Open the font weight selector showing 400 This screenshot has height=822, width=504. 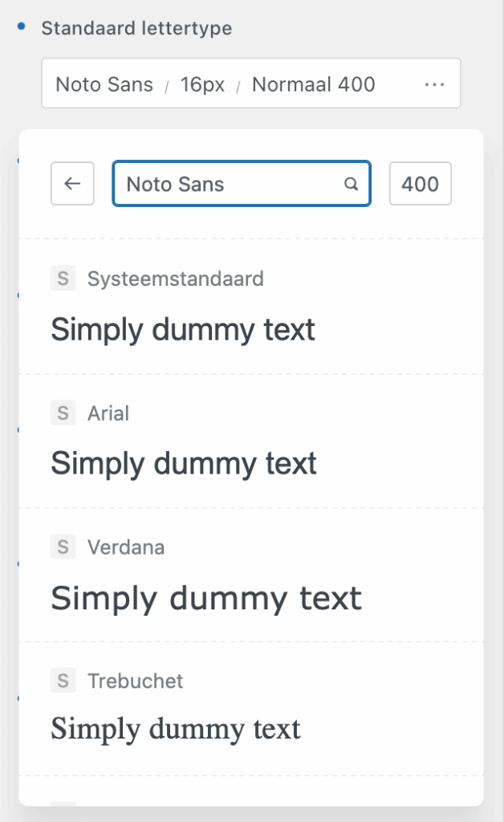pyautogui.click(x=420, y=184)
